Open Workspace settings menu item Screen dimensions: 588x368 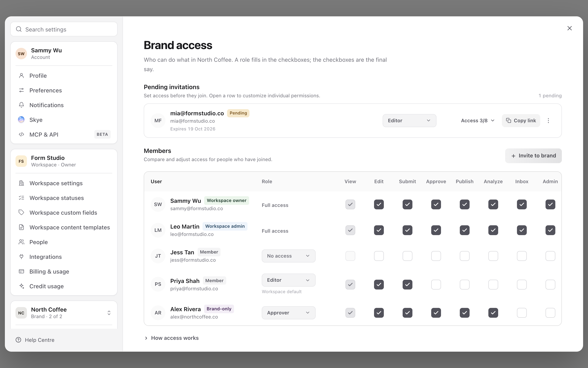(64, 183)
